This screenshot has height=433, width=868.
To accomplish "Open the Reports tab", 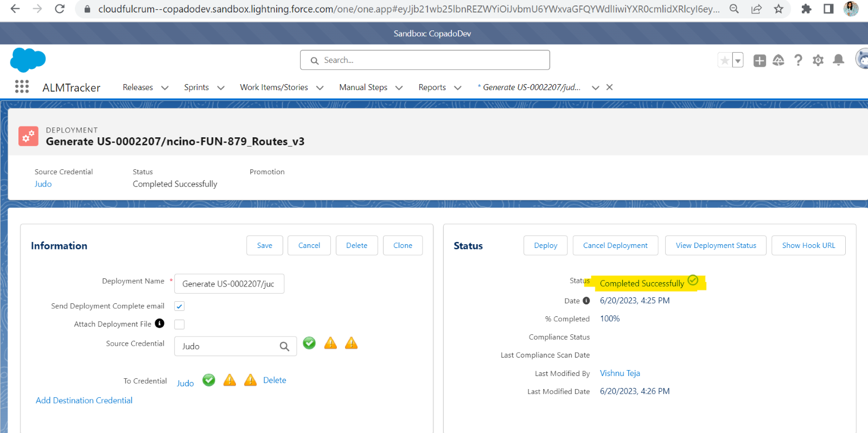I will (x=432, y=87).
